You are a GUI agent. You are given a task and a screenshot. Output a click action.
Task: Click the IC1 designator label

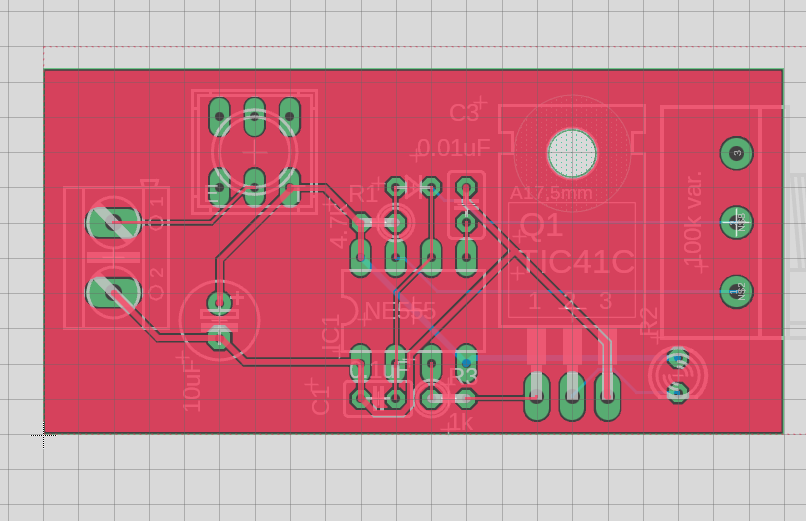[330, 333]
